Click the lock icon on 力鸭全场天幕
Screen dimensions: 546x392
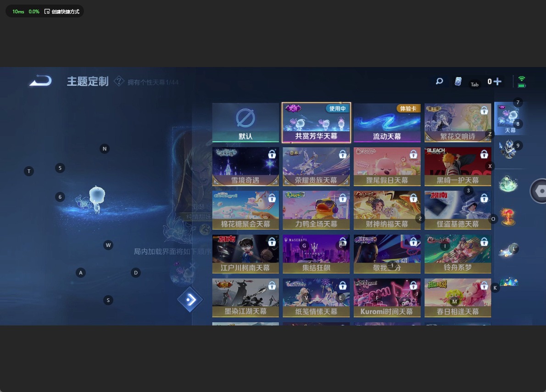(x=343, y=198)
